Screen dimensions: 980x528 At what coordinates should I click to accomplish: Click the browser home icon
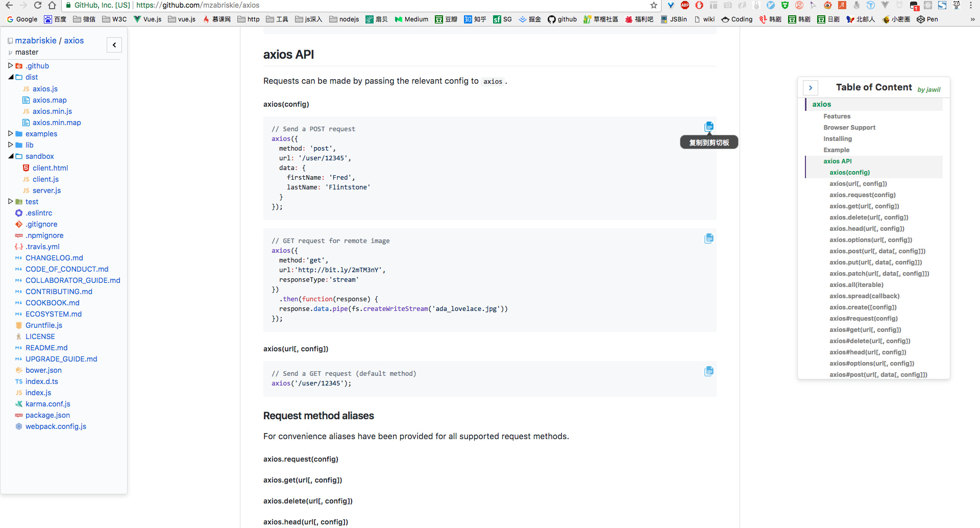[52, 6]
